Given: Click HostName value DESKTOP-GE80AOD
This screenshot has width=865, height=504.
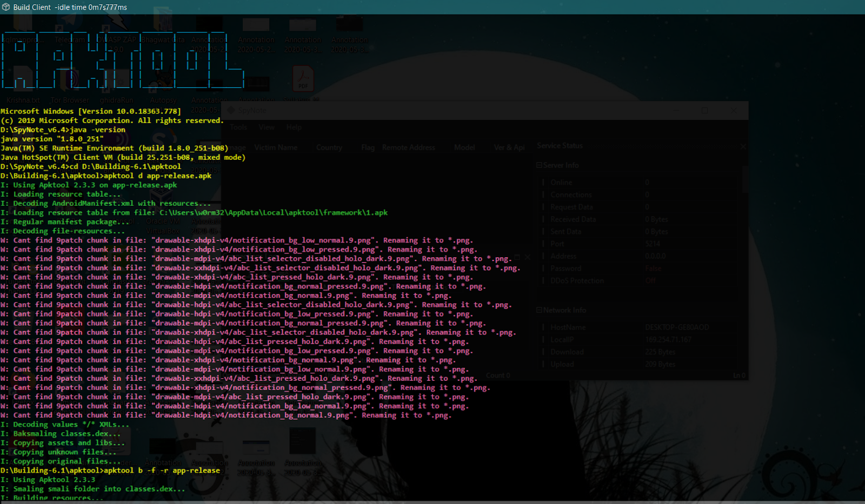Looking at the screenshot, I should [677, 327].
